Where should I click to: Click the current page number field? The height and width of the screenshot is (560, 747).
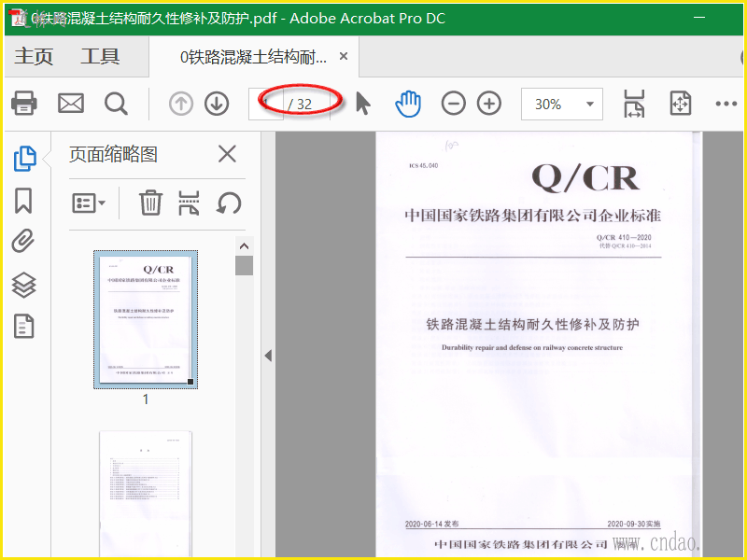point(266,104)
